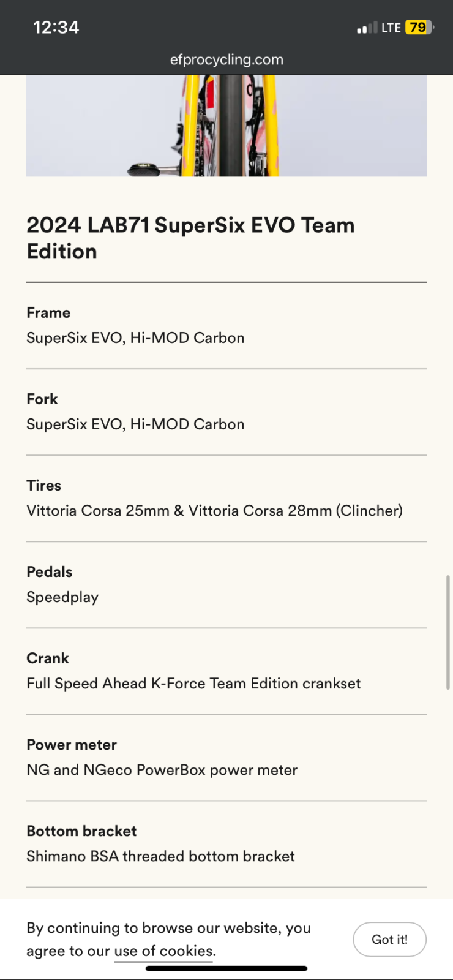Tap the NGeco PowerBox power meter text

coord(162,770)
